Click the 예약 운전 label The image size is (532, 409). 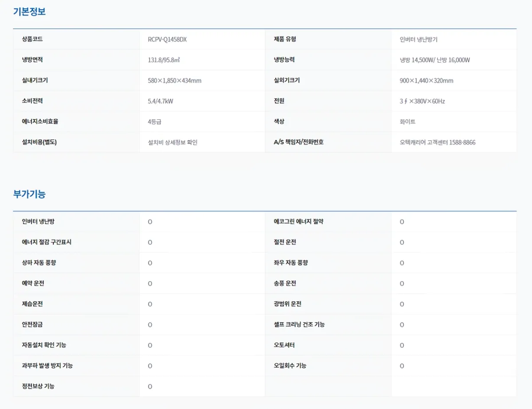[x=33, y=283]
